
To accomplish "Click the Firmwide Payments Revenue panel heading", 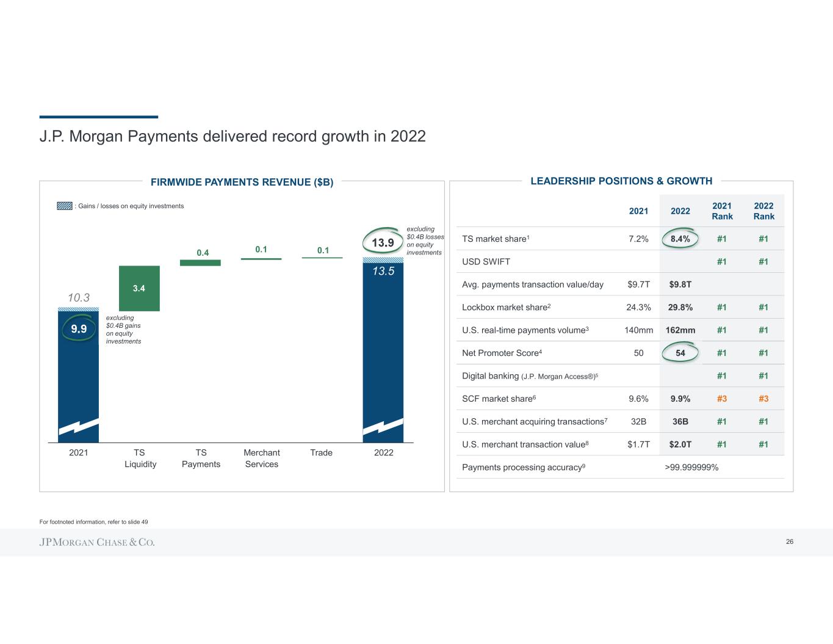I will point(242,182).
